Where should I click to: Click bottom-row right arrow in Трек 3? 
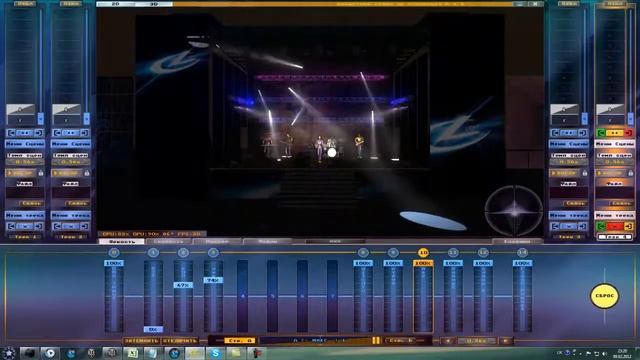coord(582,226)
